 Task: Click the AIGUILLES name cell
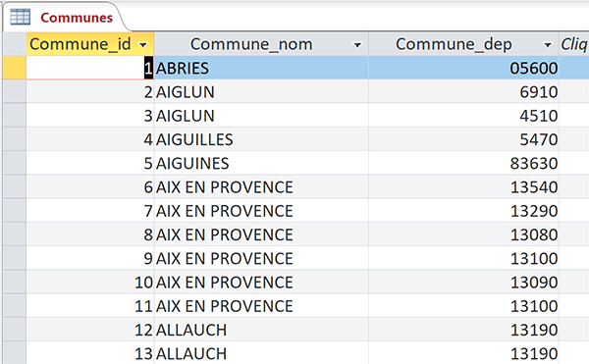click(x=261, y=139)
